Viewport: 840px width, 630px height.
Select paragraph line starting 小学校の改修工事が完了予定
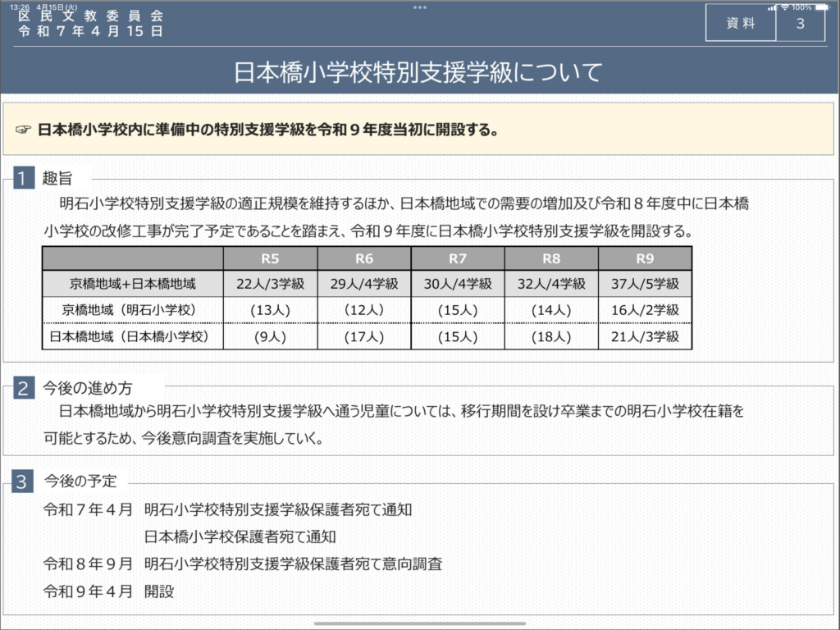click(369, 231)
